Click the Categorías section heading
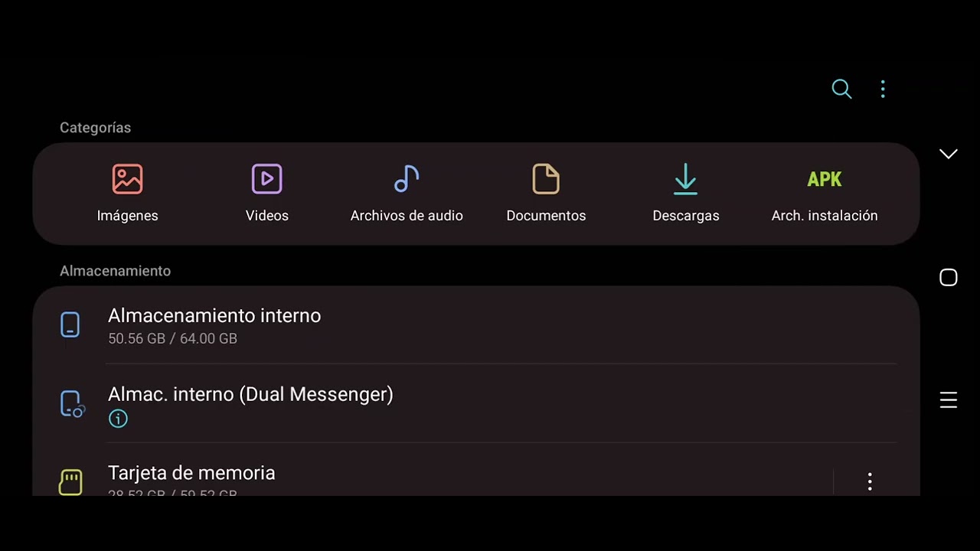Viewport: 980px width, 551px height. (x=95, y=128)
